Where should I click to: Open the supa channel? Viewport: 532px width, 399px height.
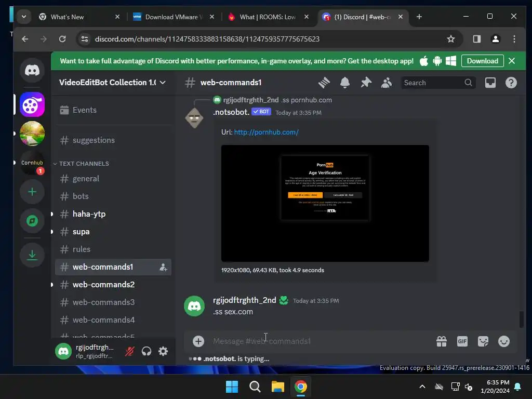pos(113,231)
